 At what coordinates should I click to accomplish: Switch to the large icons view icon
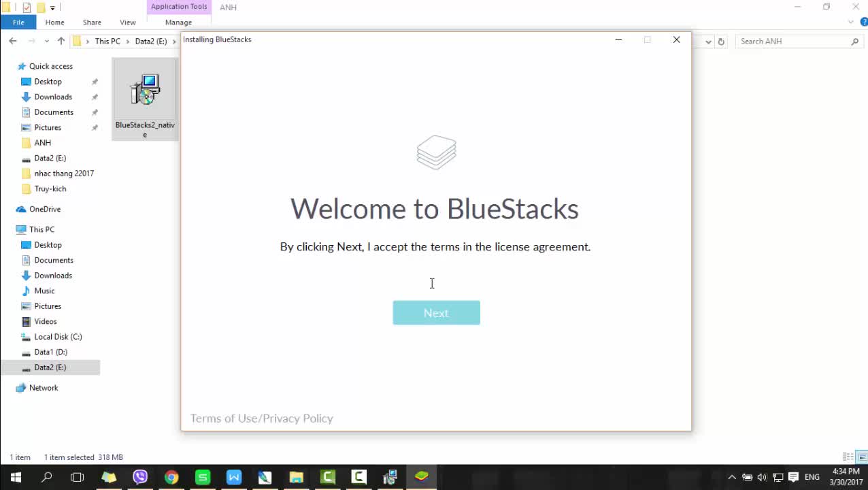pos(861,457)
